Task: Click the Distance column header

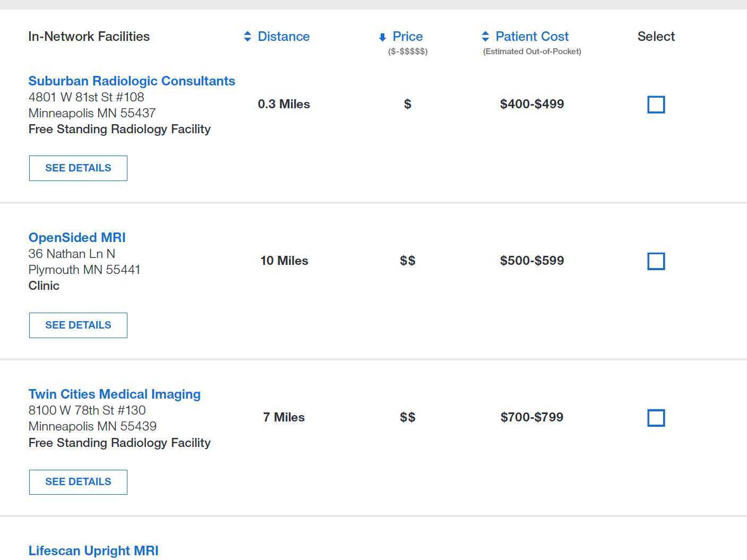Action: coord(284,37)
